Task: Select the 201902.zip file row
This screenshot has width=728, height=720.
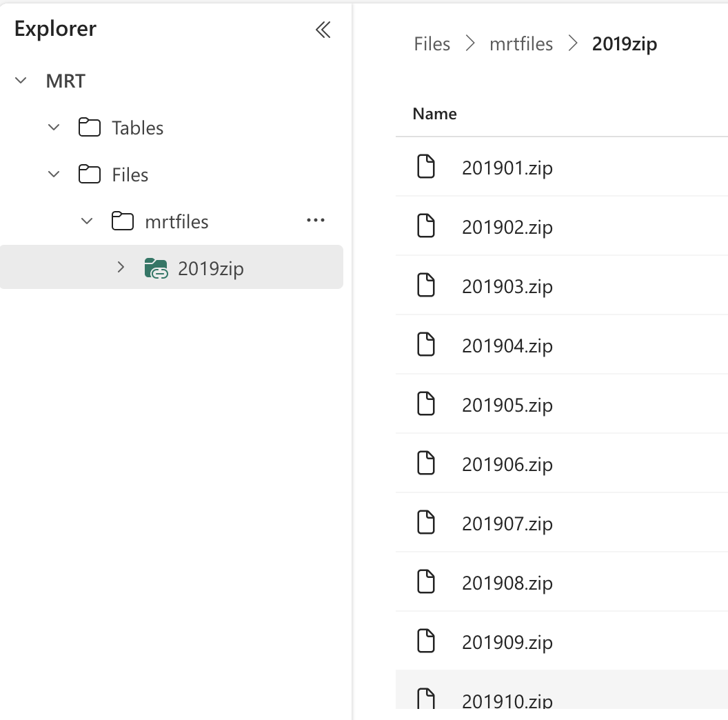Action: click(562, 226)
